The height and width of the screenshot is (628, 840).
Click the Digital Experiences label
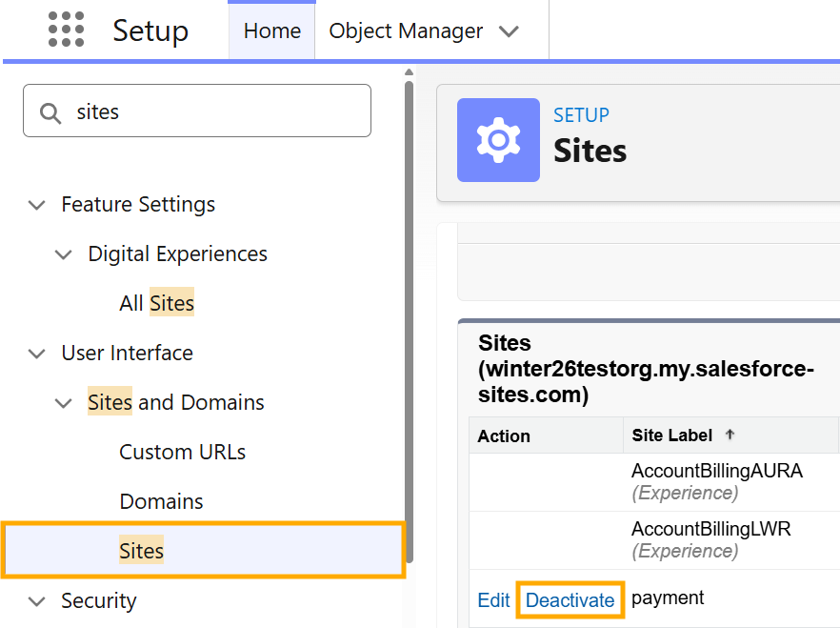tap(177, 254)
